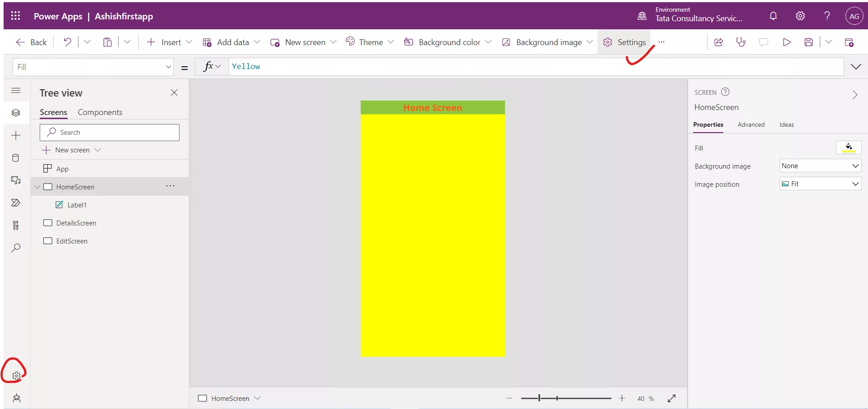Open the Fill color picker swatch
The image size is (868, 409).
point(849,147)
